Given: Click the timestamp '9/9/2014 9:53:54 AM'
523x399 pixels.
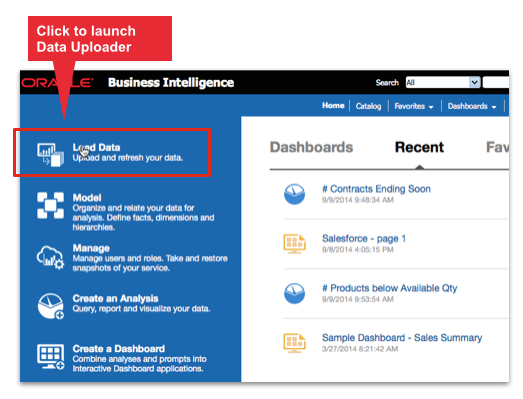Looking at the screenshot, I should [358, 300].
